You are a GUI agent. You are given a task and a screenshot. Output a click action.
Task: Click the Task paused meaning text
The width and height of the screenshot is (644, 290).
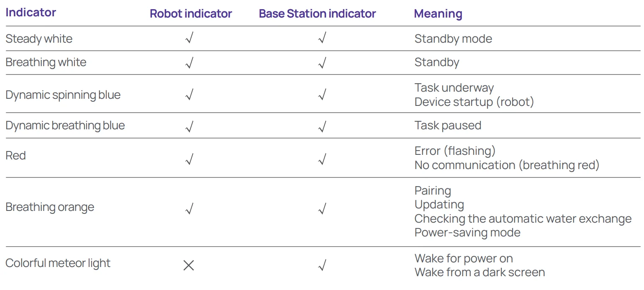(x=447, y=126)
